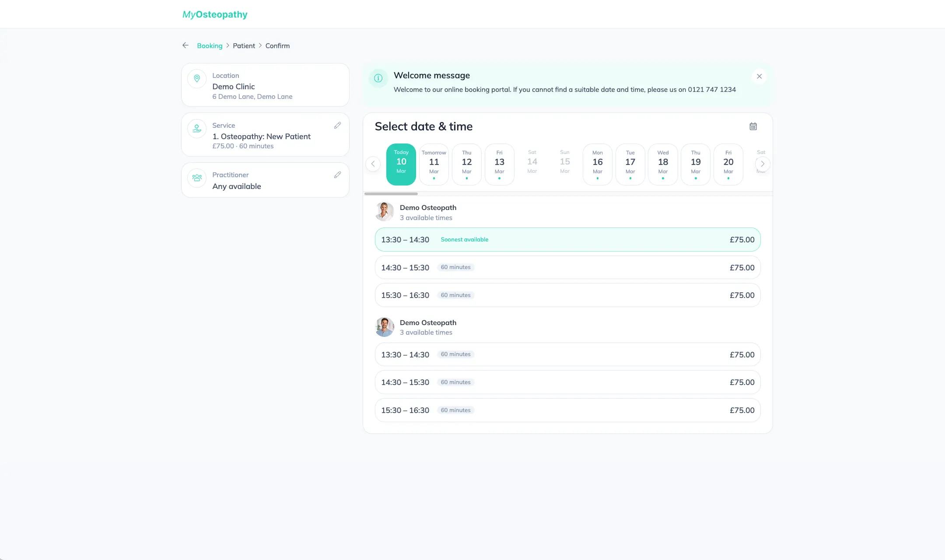This screenshot has width=945, height=560.
Task: Click the second Demo Osteopath's profile photo
Action: [x=385, y=327]
